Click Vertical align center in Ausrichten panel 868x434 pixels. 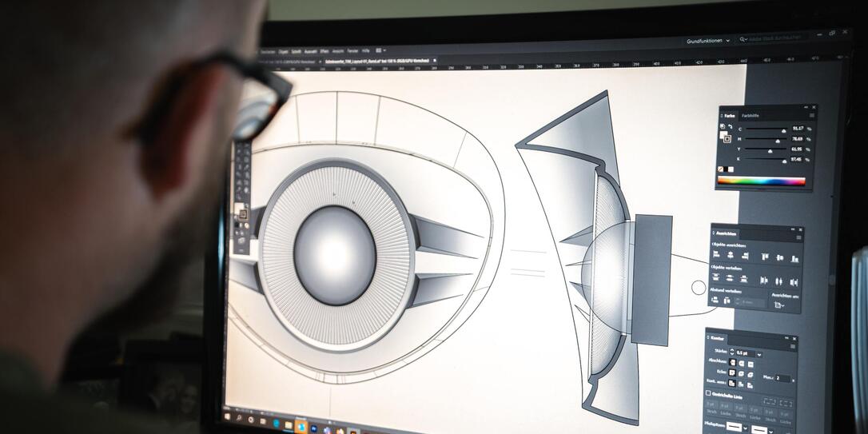pyautogui.click(x=779, y=257)
